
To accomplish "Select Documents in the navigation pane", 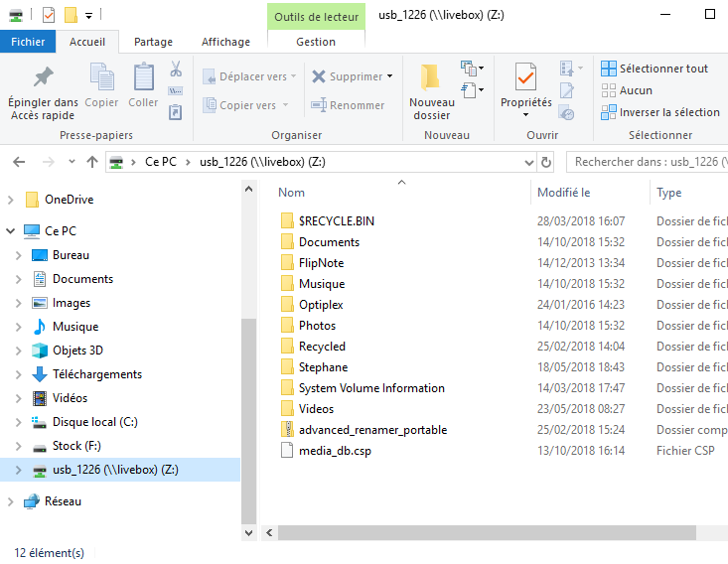I will (82, 279).
